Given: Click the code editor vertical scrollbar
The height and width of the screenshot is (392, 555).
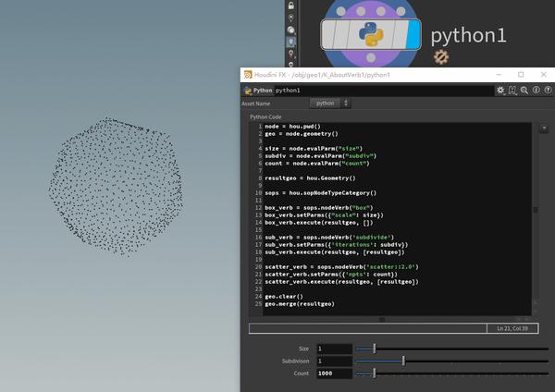Looking at the screenshot, I should (535, 211).
